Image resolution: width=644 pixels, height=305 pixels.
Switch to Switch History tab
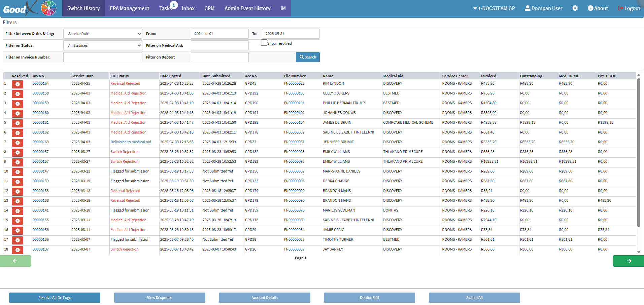pyautogui.click(x=83, y=8)
